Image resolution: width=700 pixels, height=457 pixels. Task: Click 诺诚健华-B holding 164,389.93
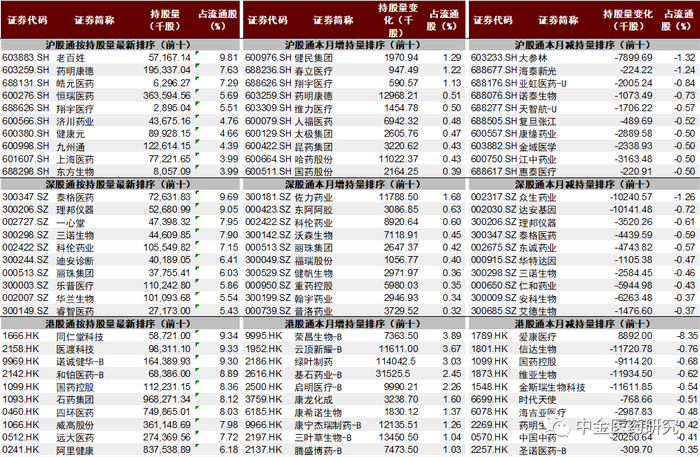click(167, 361)
